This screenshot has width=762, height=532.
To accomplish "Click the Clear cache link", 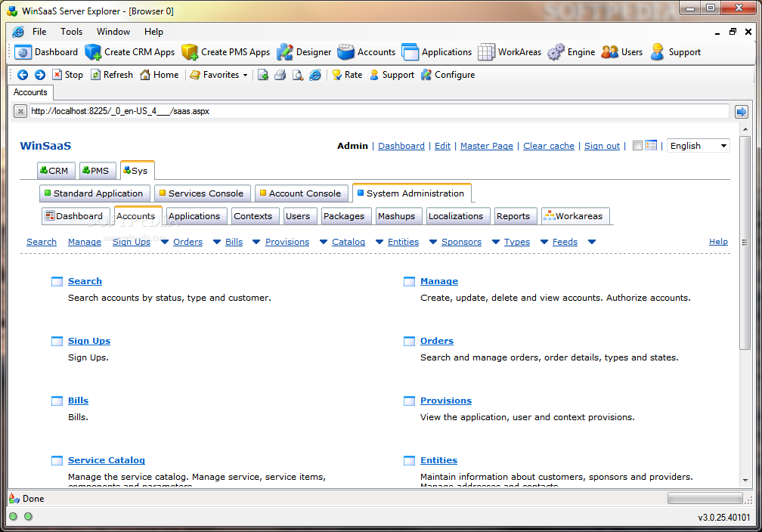I will click(x=549, y=146).
